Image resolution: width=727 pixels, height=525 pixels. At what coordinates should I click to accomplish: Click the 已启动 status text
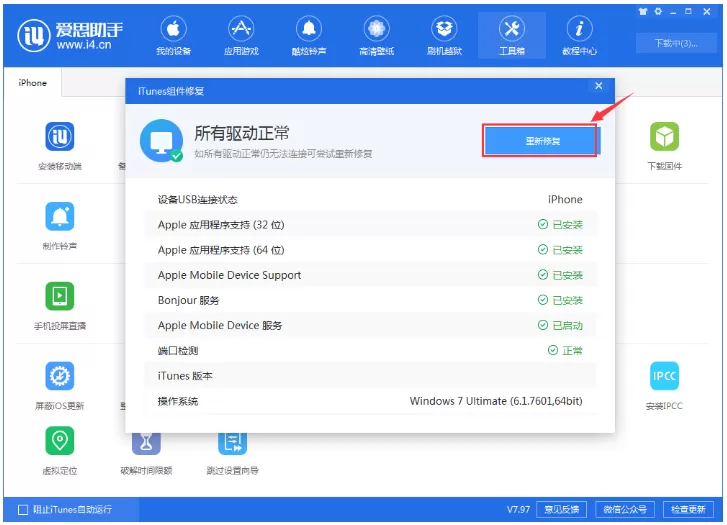568,326
